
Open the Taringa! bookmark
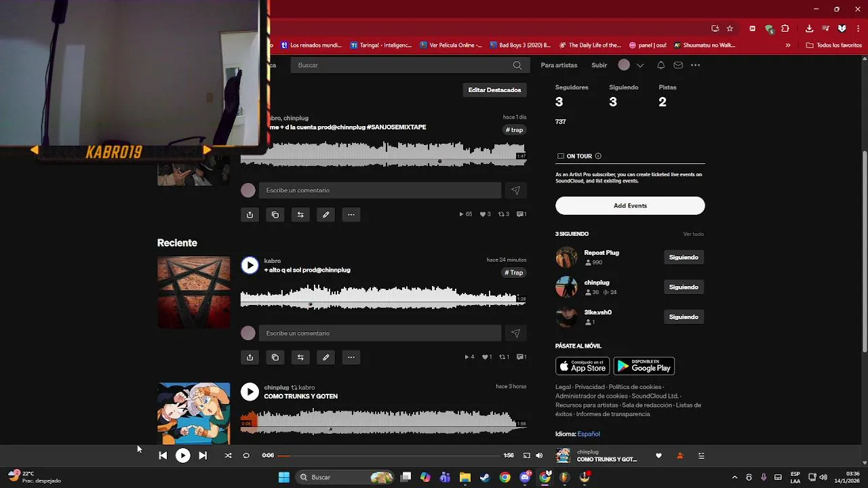point(381,45)
